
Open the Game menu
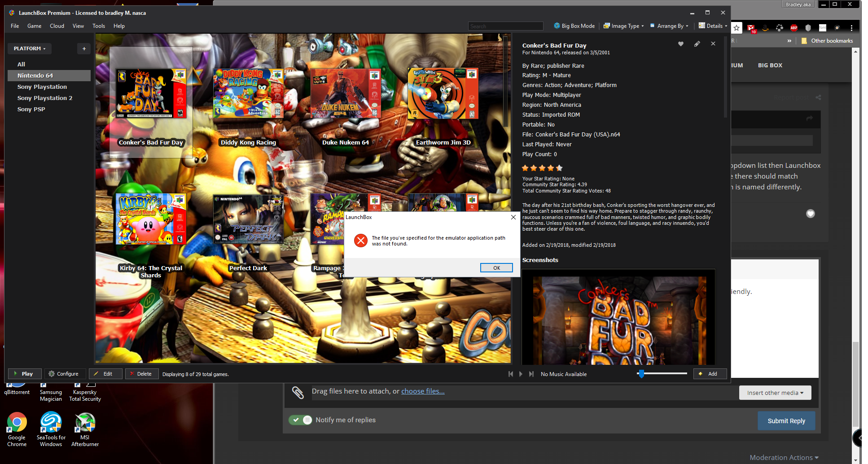[34, 26]
